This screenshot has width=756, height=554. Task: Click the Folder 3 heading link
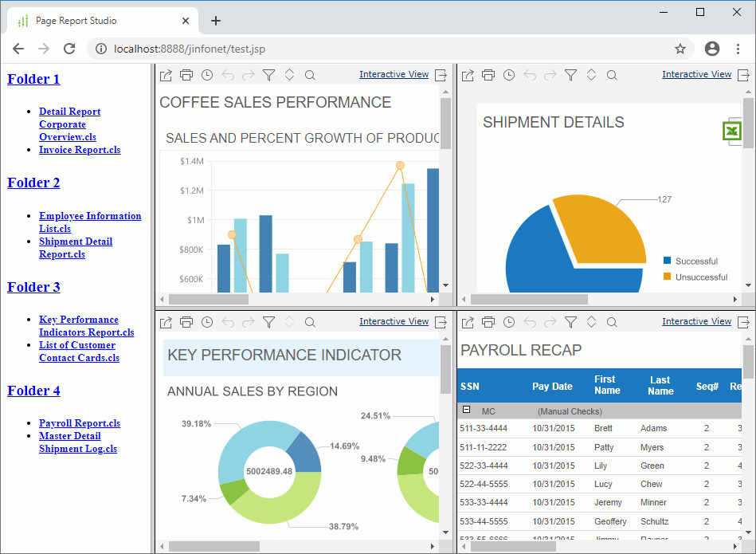pyautogui.click(x=33, y=287)
